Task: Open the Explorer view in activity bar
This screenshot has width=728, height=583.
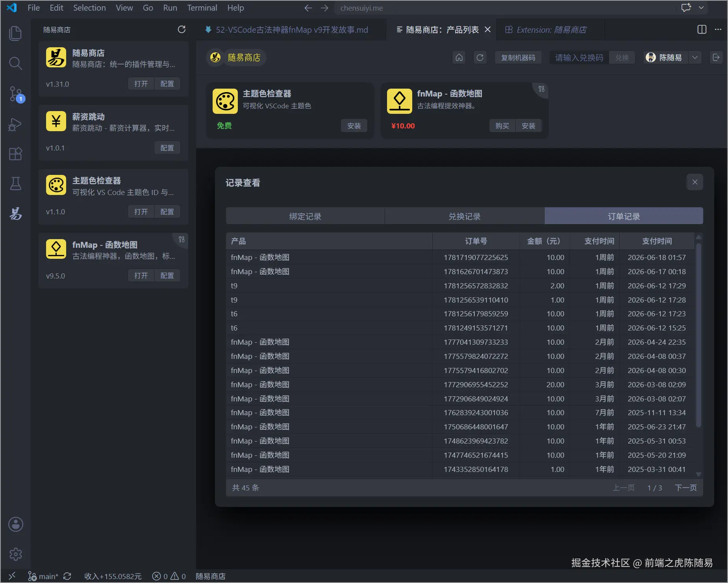Action: pyautogui.click(x=15, y=33)
